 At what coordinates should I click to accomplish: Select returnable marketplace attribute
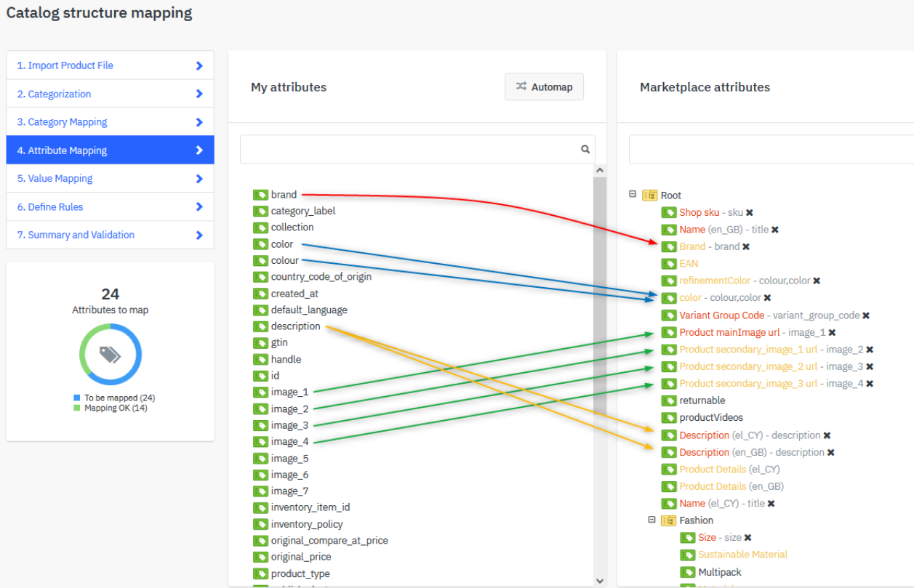point(702,400)
